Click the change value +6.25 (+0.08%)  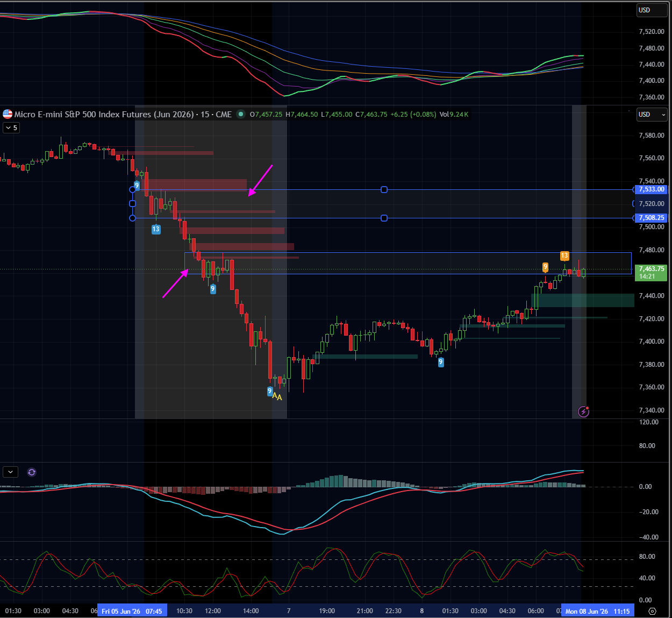(x=413, y=114)
